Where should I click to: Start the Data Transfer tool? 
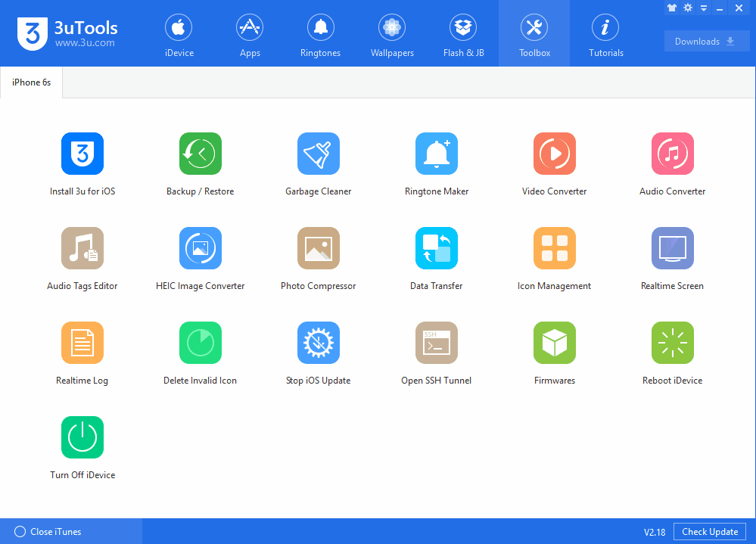[437, 248]
